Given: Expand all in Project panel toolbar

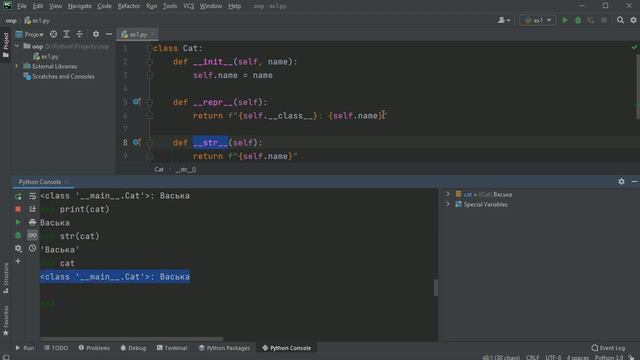Looking at the screenshot, I should tap(67, 34).
